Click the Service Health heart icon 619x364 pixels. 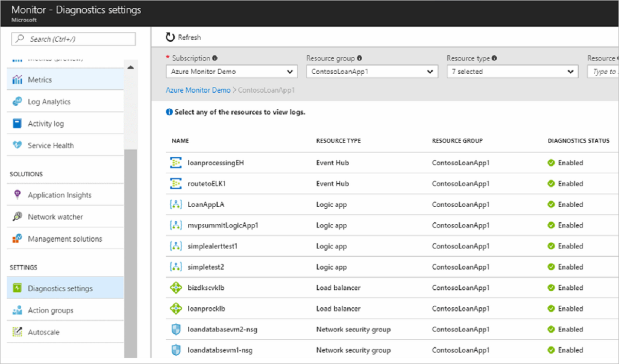pyautogui.click(x=18, y=145)
